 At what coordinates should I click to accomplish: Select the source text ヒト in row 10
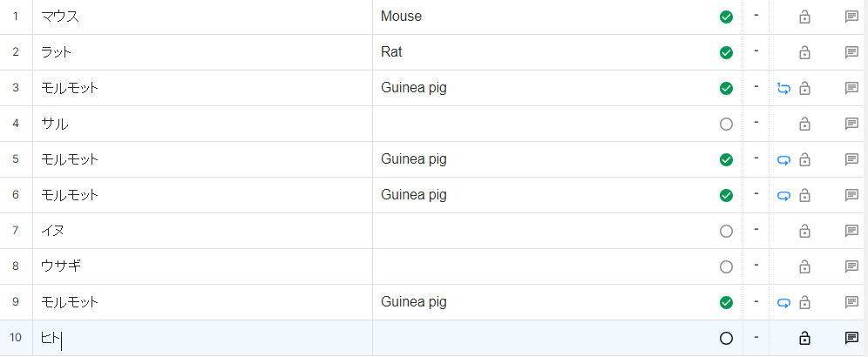click(50, 338)
